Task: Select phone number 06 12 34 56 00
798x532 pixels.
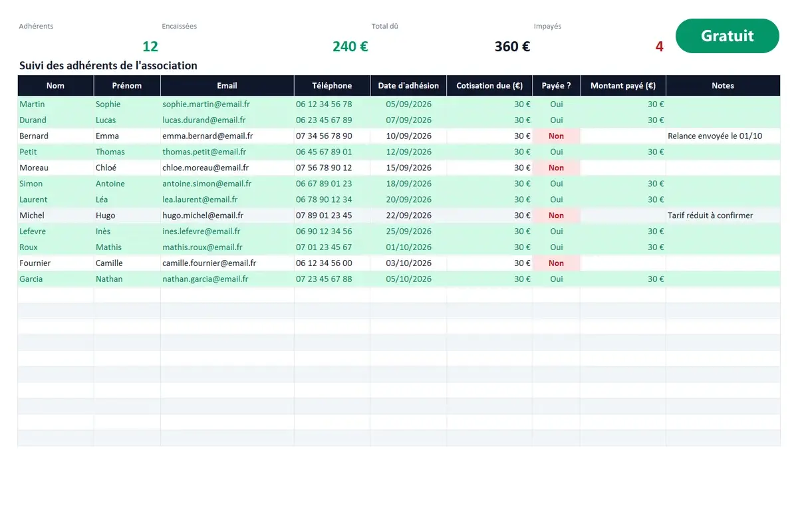Action: click(324, 263)
